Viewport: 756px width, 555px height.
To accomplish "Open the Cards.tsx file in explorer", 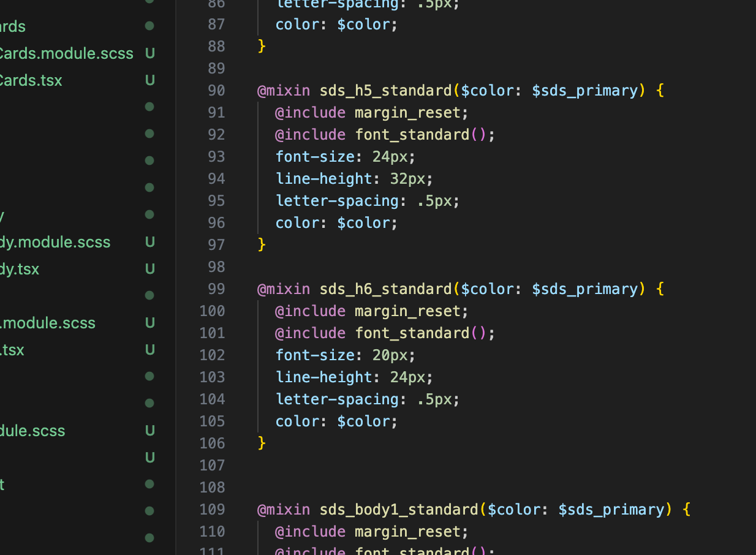I will (31, 81).
